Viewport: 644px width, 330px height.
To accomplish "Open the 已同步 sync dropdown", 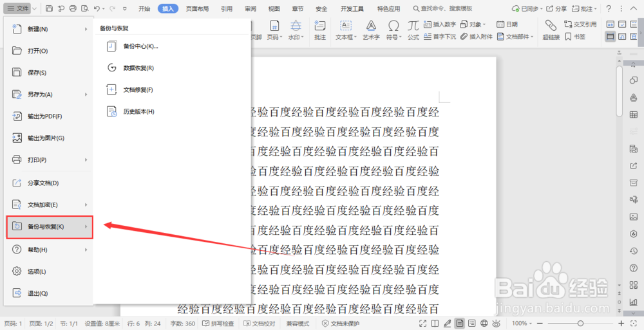I will [541, 8].
